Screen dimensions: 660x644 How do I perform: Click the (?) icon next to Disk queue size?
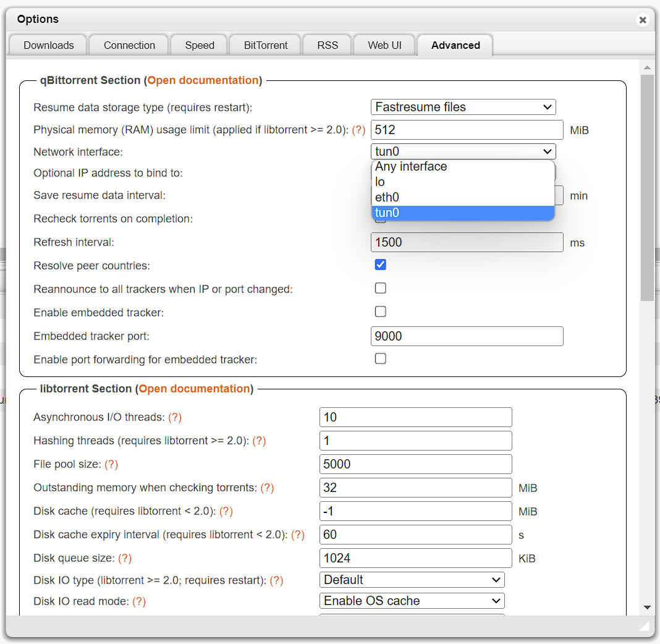(x=125, y=559)
